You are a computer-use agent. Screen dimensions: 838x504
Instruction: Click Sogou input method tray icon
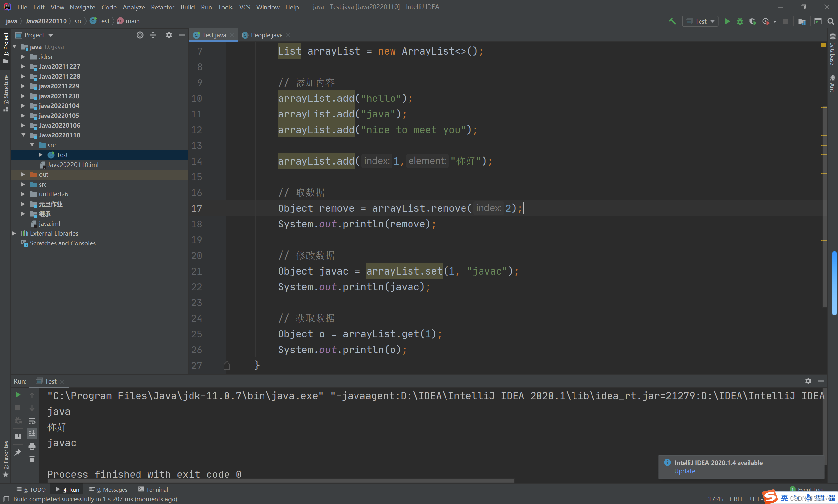[x=770, y=496]
